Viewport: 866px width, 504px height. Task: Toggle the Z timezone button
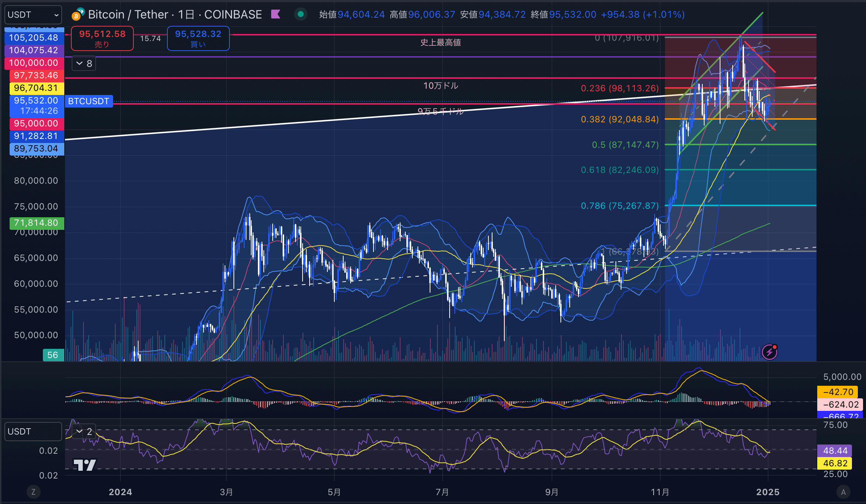[x=33, y=492]
